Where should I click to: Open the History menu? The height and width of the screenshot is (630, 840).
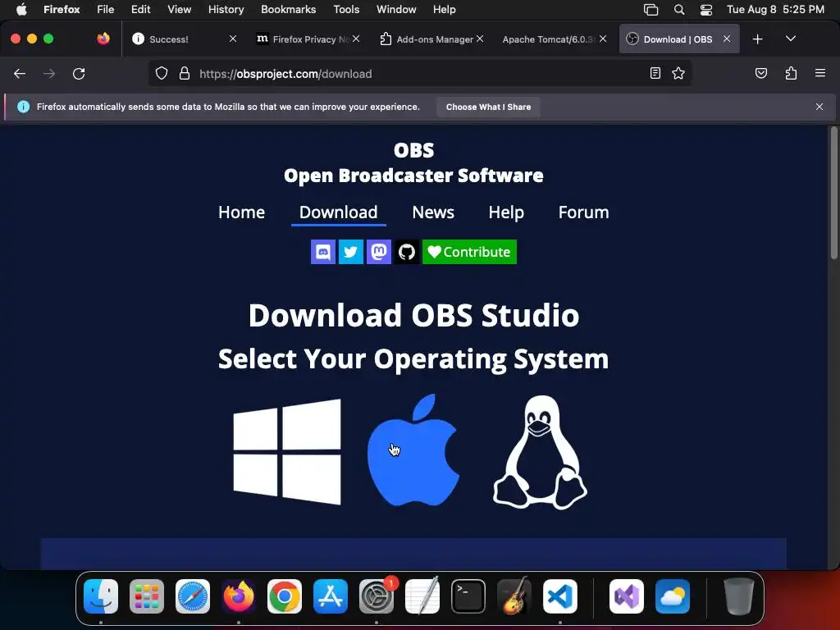click(x=226, y=9)
